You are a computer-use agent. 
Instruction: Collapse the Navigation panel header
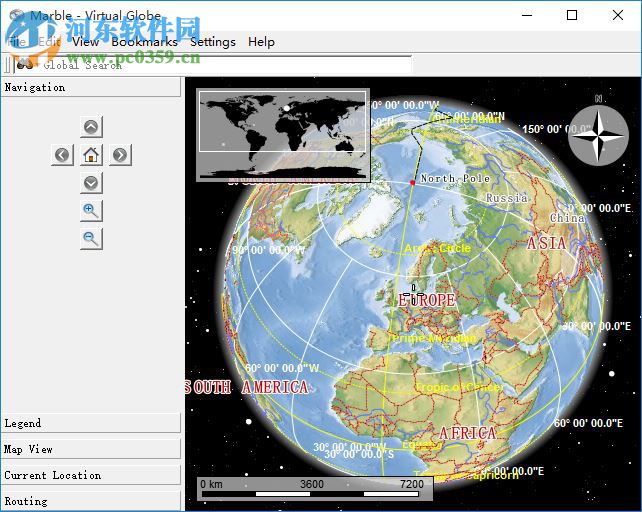point(90,88)
